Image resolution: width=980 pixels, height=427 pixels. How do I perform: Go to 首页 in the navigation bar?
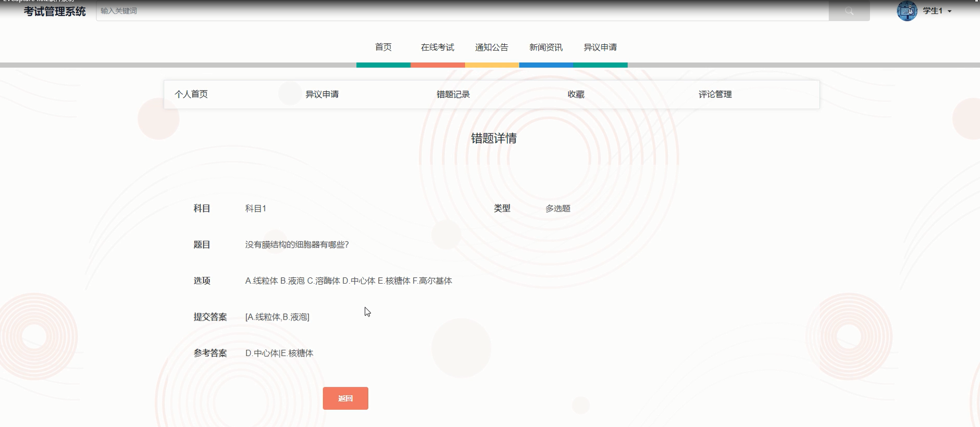(x=383, y=47)
